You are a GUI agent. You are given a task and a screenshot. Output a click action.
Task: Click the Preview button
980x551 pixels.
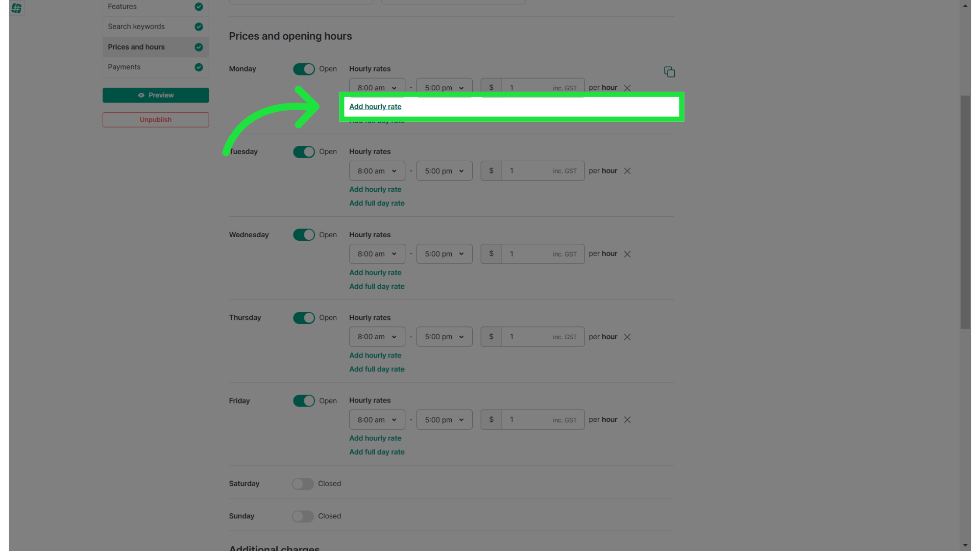156,95
